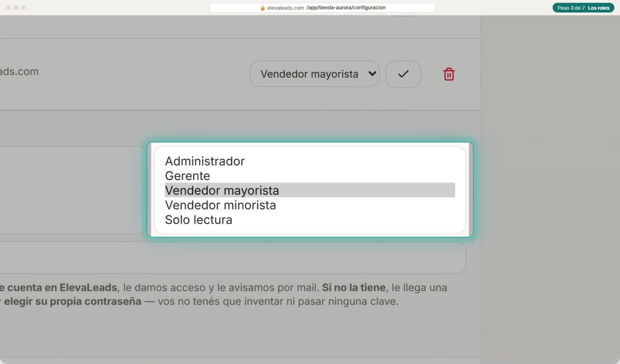The width and height of the screenshot is (620, 364).
Task: Click the member email ending in ads.com
Action: [19, 72]
